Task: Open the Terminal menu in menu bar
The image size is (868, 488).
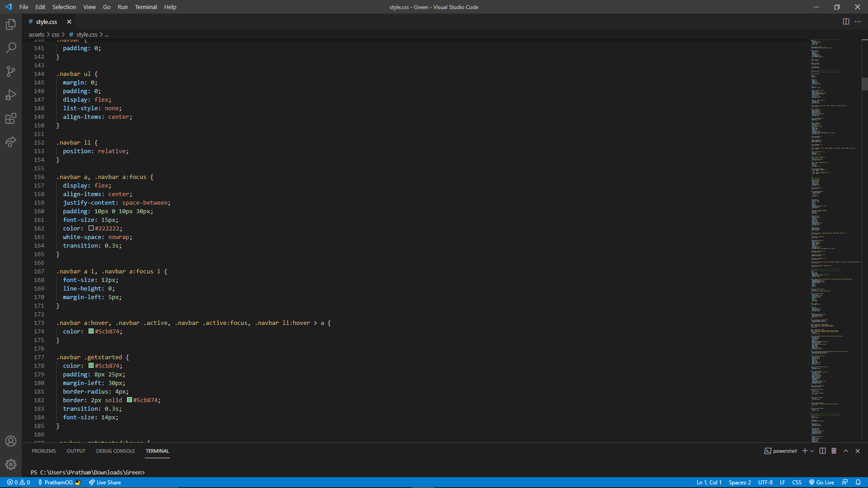Action: [x=146, y=7]
